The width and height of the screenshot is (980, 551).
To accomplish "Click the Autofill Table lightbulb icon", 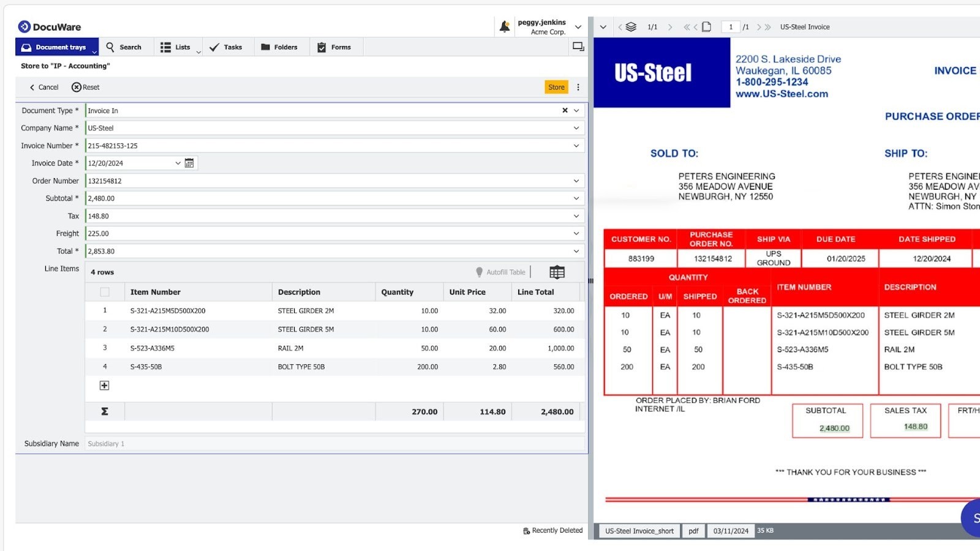I will point(480,272).
